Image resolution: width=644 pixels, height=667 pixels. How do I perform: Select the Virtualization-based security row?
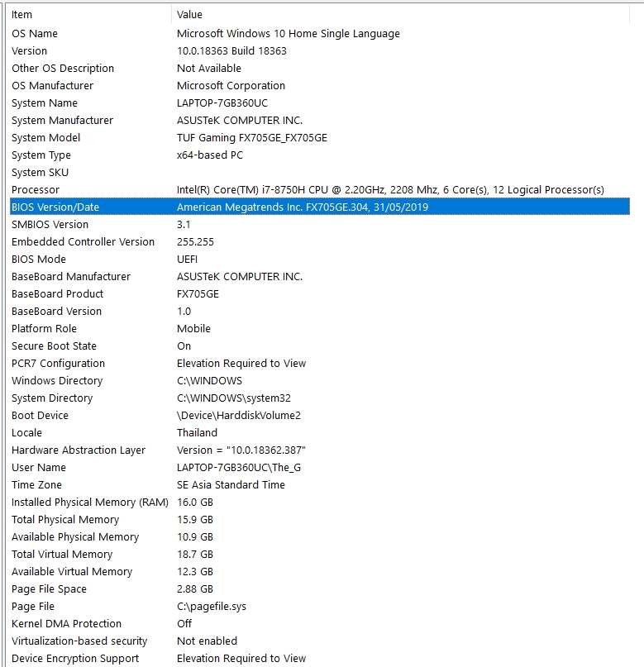[x=319, y=641]
